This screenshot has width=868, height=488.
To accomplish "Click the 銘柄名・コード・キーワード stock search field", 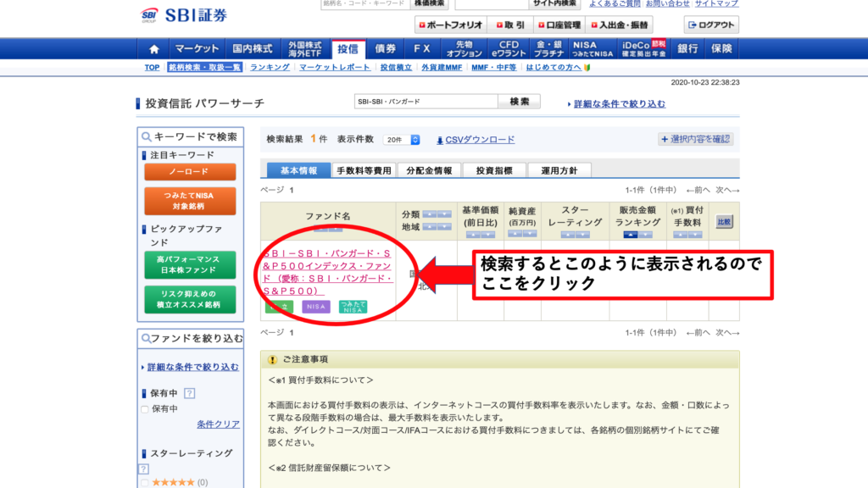I will (364, 4).
